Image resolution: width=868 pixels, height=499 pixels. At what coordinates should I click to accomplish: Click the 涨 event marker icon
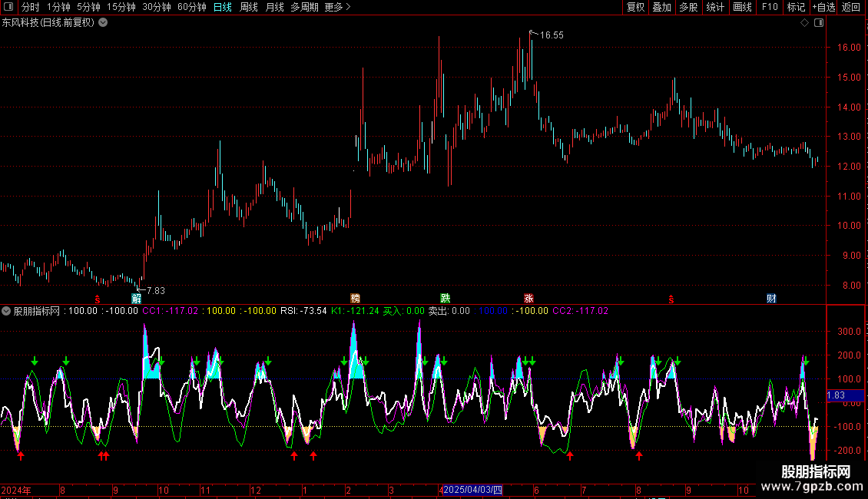[x=528, y=298]
